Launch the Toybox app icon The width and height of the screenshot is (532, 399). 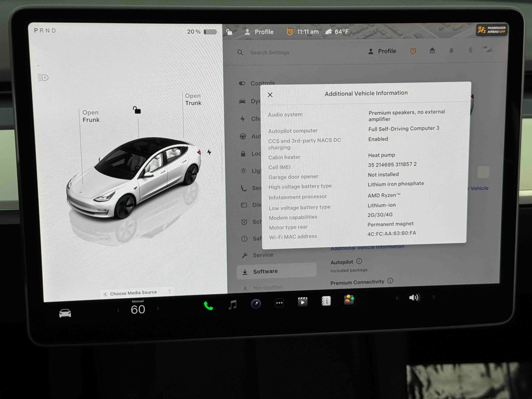[349, 300]
